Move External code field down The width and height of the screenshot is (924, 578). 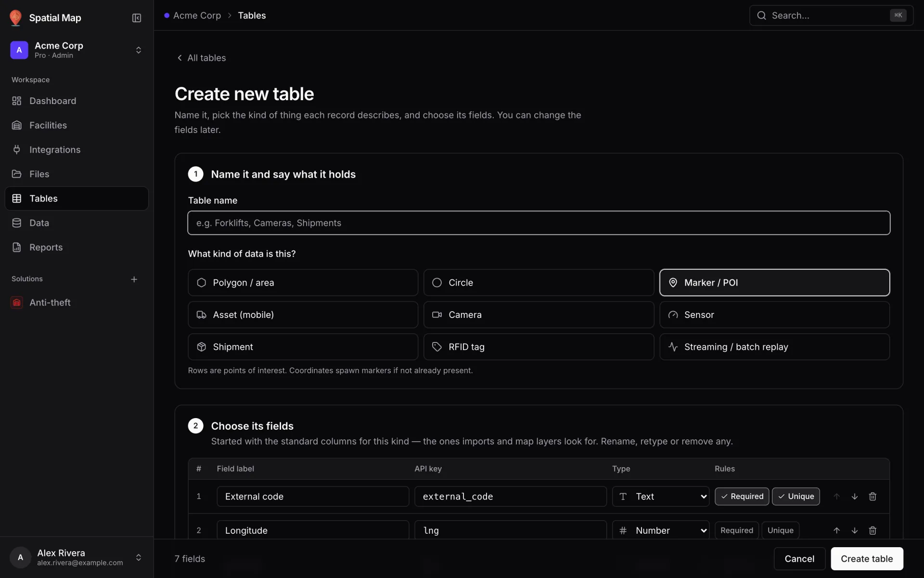(x=855, y=497)
